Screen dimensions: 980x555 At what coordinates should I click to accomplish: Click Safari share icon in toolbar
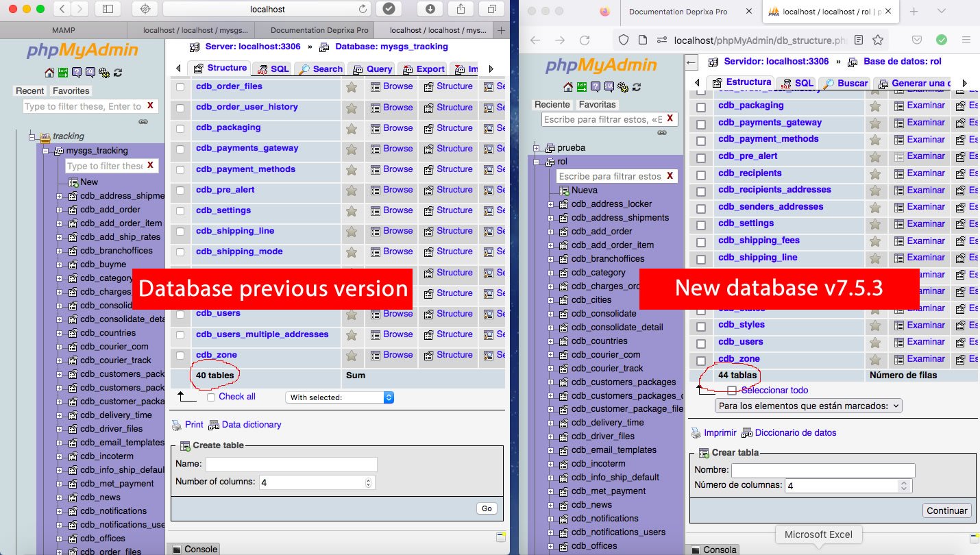[461, 9]
